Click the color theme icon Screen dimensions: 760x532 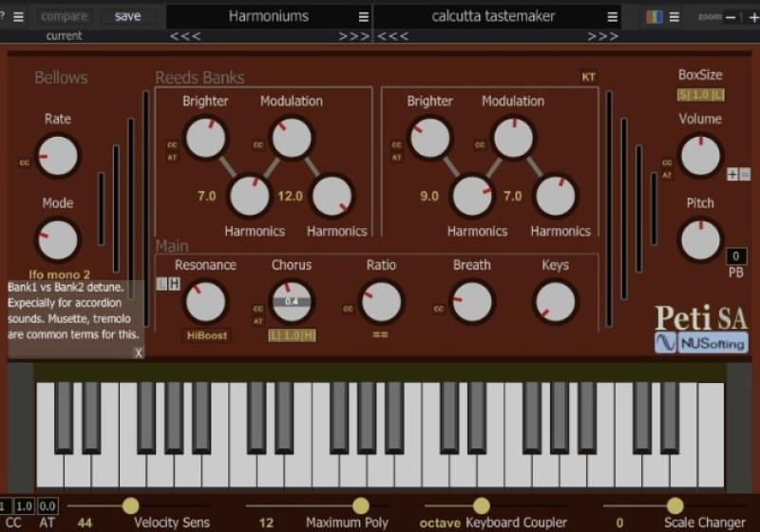click(x=654, y=16)
